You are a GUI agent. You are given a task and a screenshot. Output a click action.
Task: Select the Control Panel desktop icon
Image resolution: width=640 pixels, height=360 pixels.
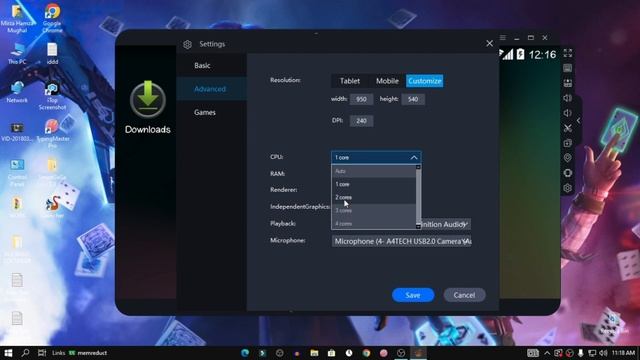(17, 172)
